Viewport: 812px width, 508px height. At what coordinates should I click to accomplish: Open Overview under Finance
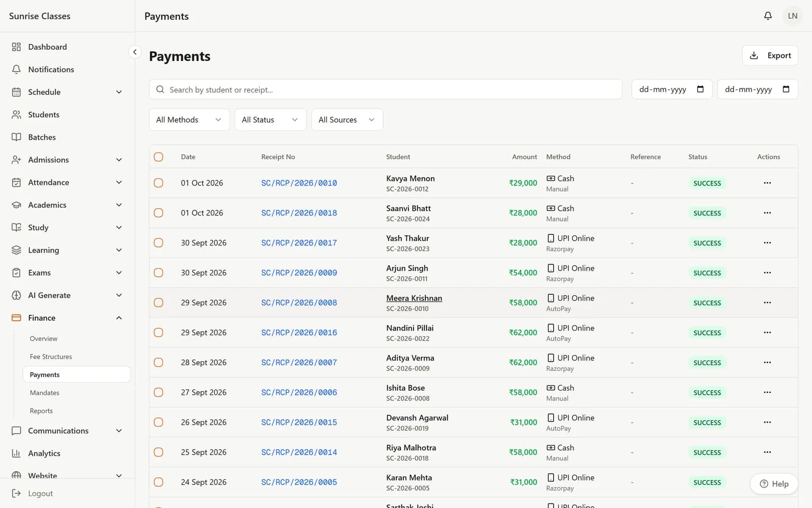[76, 339]
